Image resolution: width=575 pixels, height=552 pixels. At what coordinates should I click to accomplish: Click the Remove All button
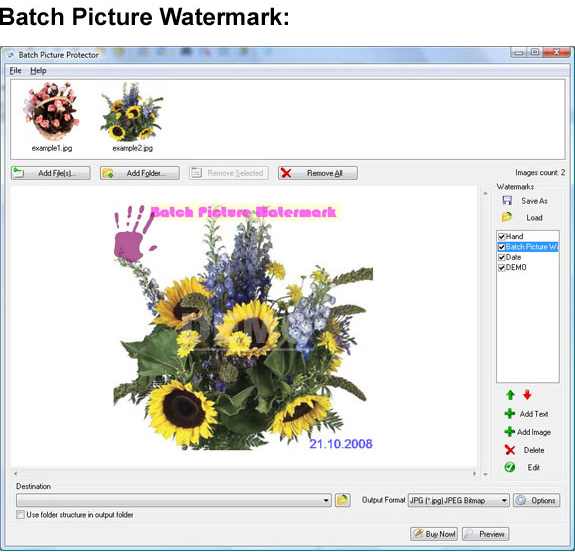click(318, 173)
